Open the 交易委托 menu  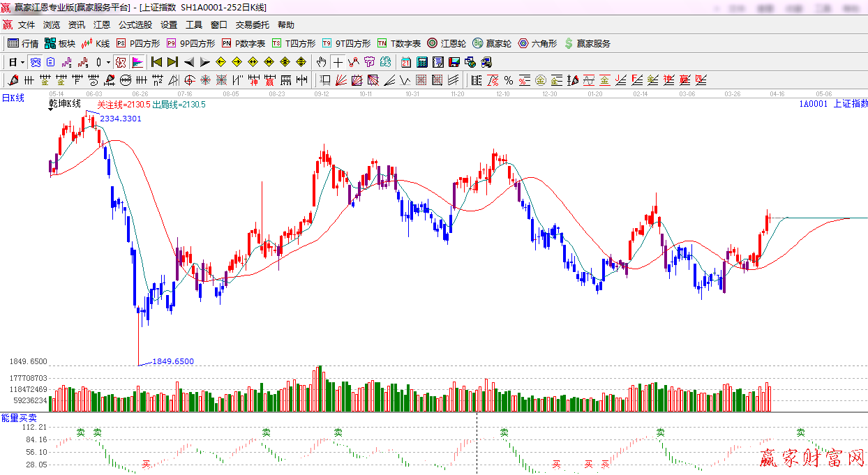coord(252,24)
